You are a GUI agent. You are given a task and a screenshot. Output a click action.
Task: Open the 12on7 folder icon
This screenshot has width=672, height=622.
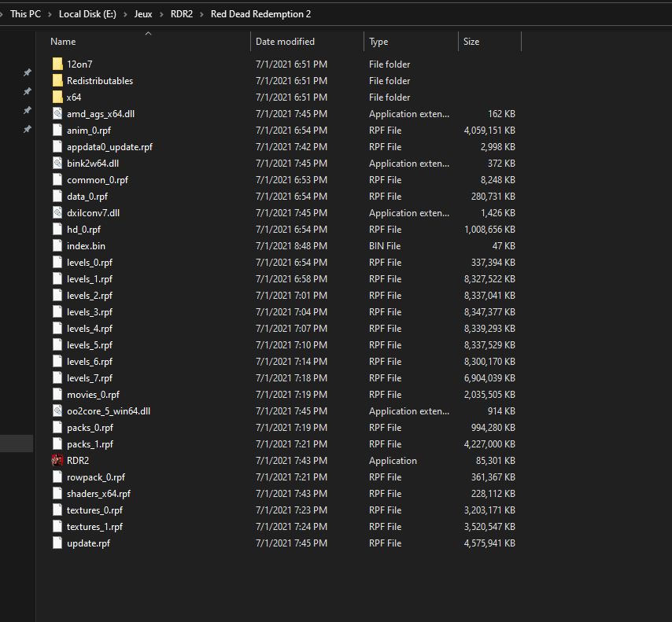(57, 64)
